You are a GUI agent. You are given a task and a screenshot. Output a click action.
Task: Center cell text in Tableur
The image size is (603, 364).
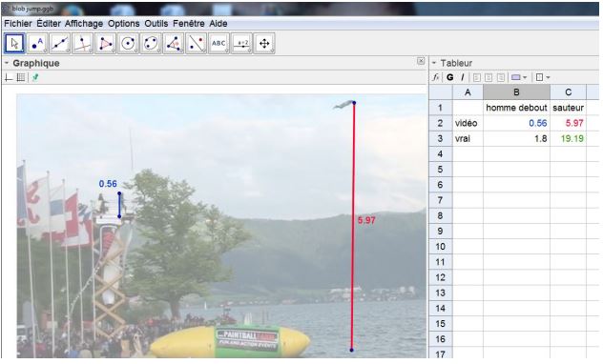point(489,77)
